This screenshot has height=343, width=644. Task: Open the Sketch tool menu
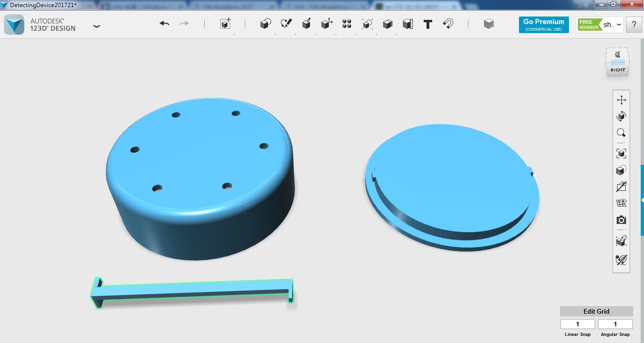(286, 24)
